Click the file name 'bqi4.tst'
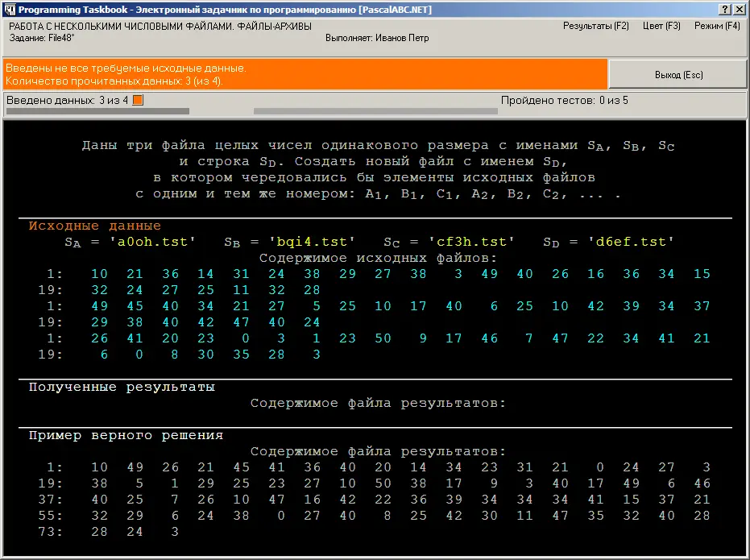750x560 pixels. tap(312, 242)
